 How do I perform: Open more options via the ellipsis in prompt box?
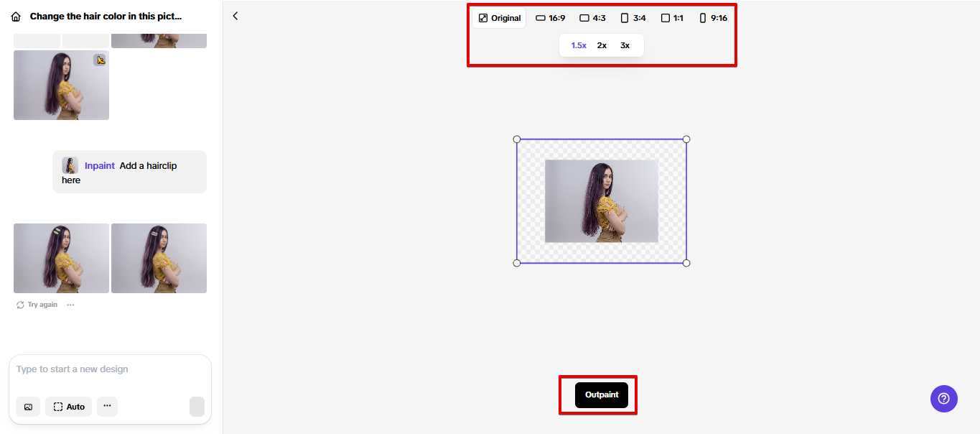click(x=106, y=407)
